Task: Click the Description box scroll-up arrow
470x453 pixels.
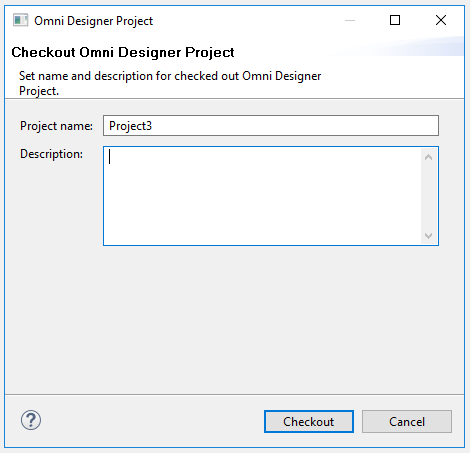Action: point(429,157)
